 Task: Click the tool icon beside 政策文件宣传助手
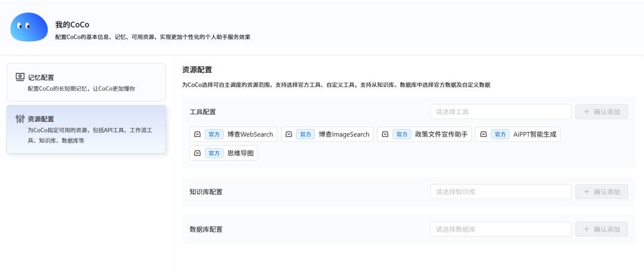(x=385, y=134)
